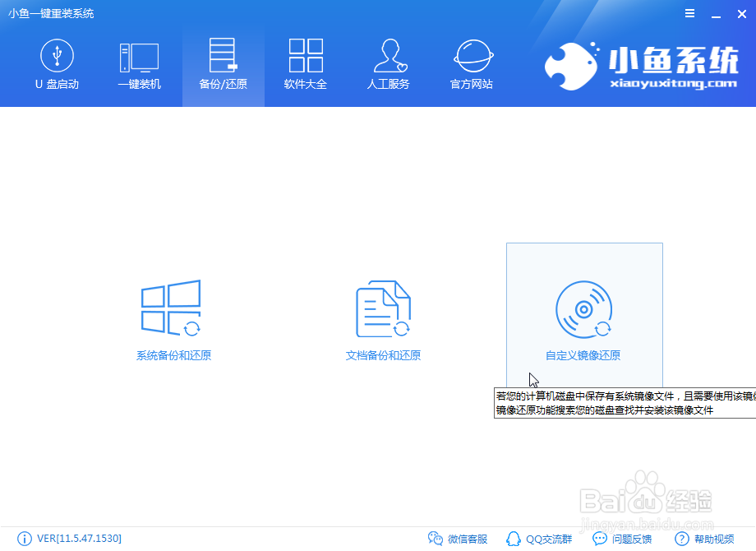The height and width of the screenshot is (551, 756).
Task: Open the QQ交流群 group chat
Action: 541,539
